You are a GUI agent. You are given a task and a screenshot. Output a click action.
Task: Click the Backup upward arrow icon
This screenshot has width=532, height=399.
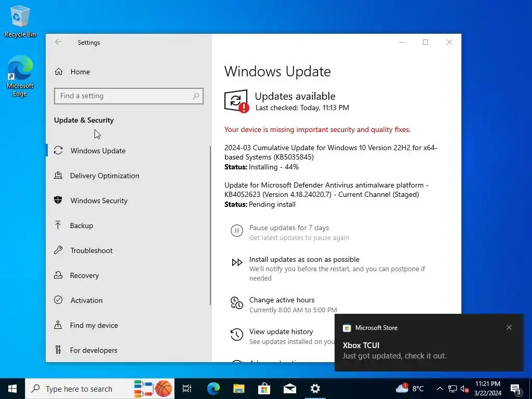[x=58, y=225]
